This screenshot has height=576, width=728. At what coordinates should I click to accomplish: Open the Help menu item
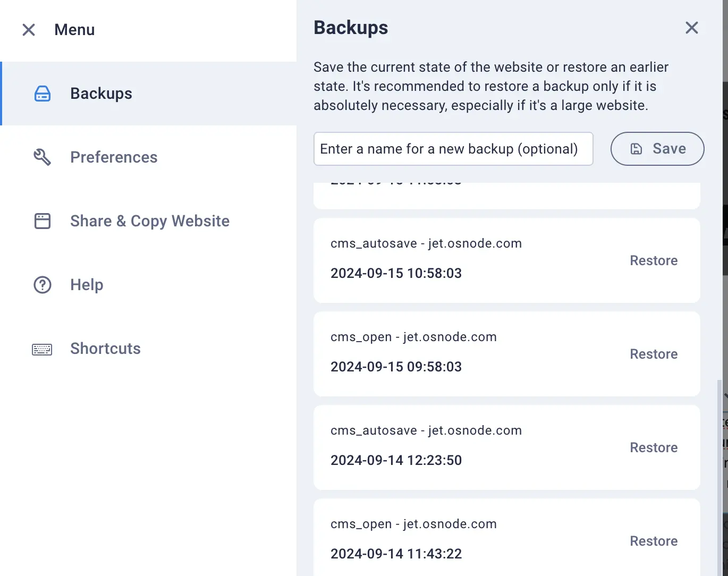pyautogui.click(x=149, y=285)
